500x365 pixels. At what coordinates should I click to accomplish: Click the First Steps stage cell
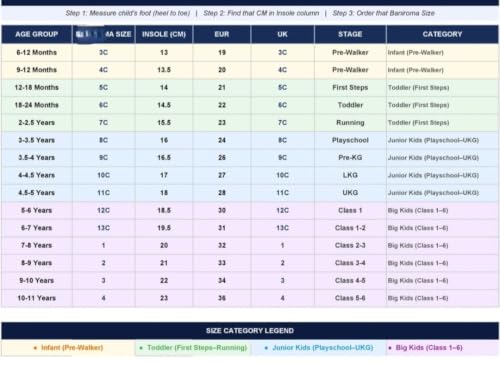(x=350, y=88)
